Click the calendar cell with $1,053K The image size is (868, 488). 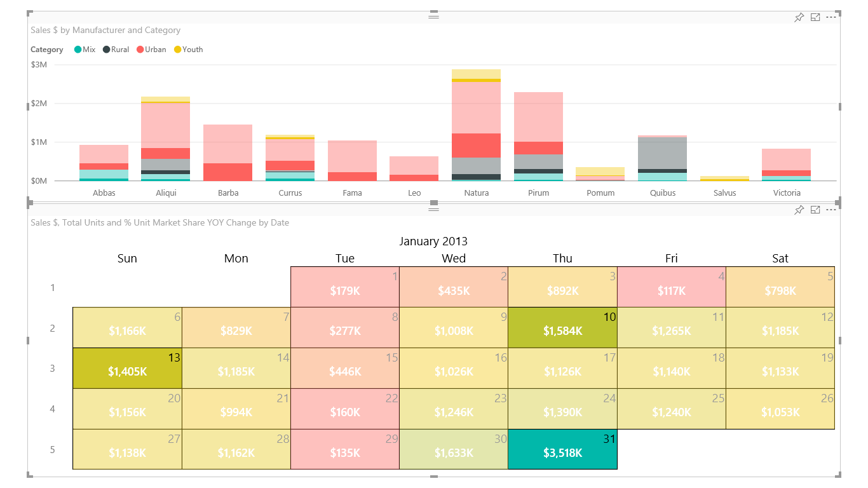[x=780, y=409]
